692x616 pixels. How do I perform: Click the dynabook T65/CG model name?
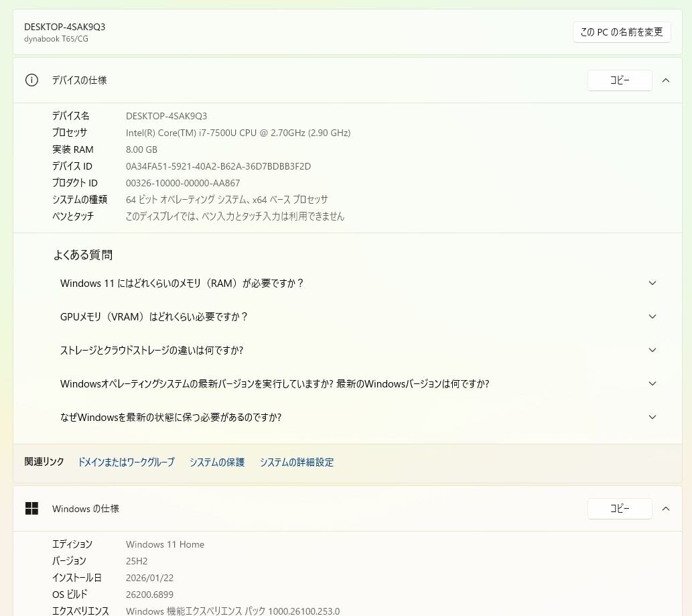[x=56, y=39]
